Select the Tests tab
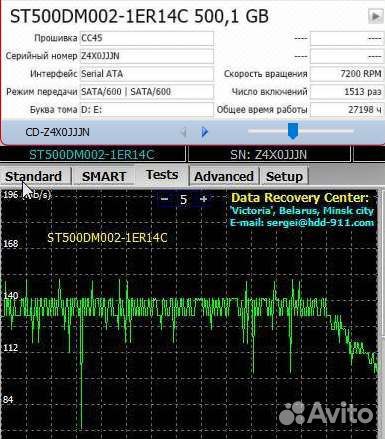 pos(162,175)
